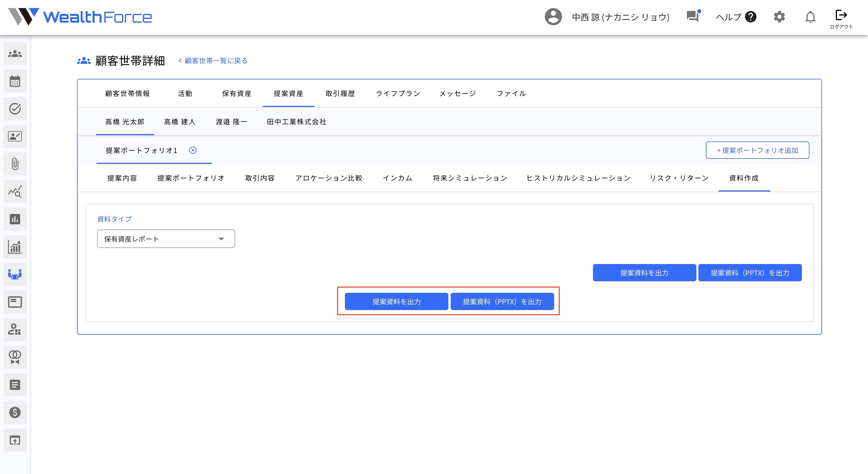Open the notifications bell icon
Image resolution: width=868 pixels, height=474 pixels.
[811, 17]
